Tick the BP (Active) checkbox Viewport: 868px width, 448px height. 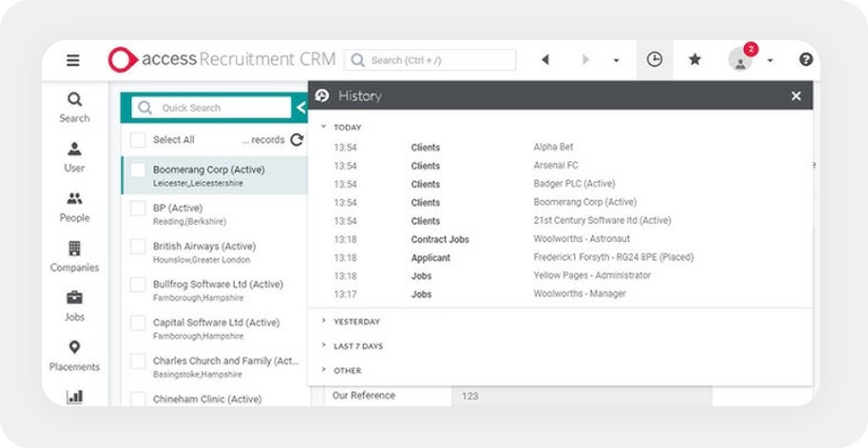[x=138, y=208]
